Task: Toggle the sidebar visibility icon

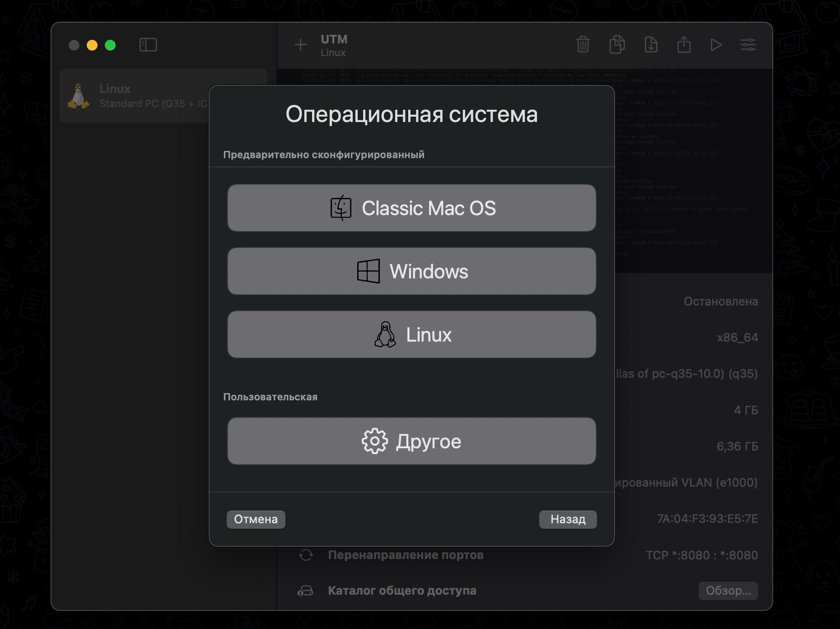Action: point(148,45)
